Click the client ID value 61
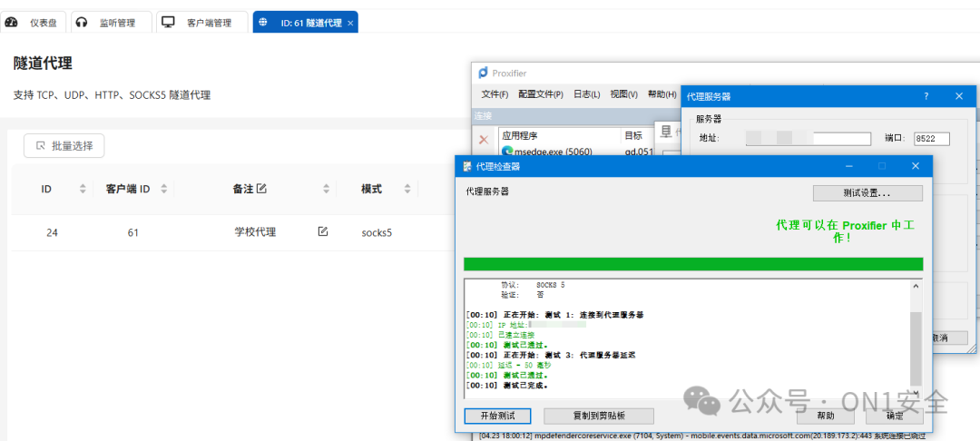980x441 pixels. 132,232
